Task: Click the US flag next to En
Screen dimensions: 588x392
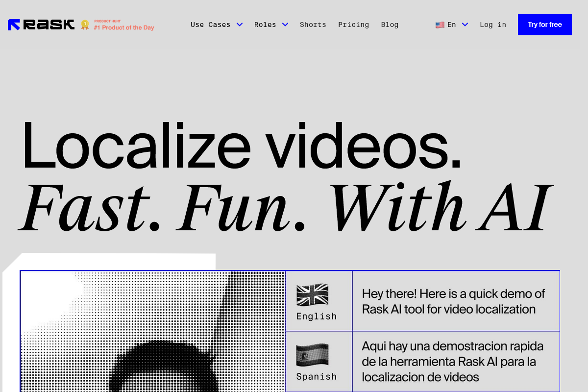Action: [440, 24]
